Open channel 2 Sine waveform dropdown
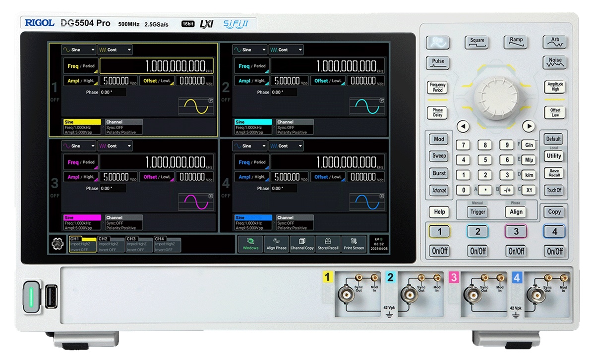This screenshot has height=364, width=595. tap(250, 50)
